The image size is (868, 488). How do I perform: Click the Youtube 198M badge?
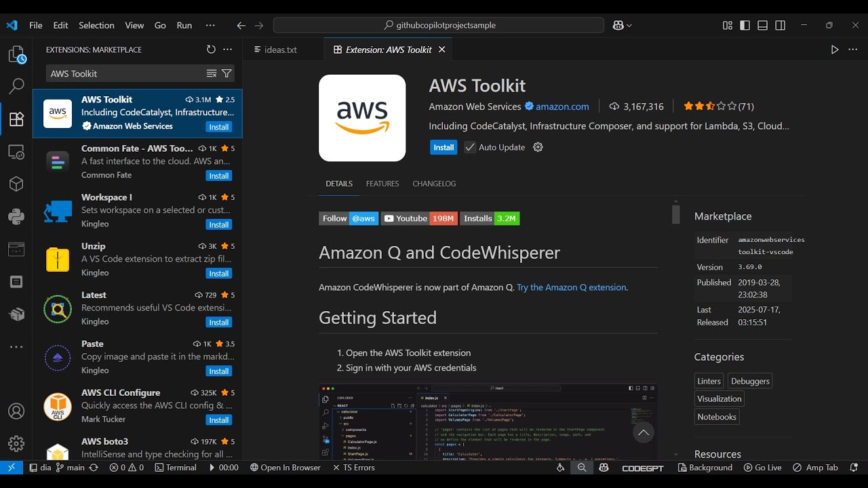point(419,218)
